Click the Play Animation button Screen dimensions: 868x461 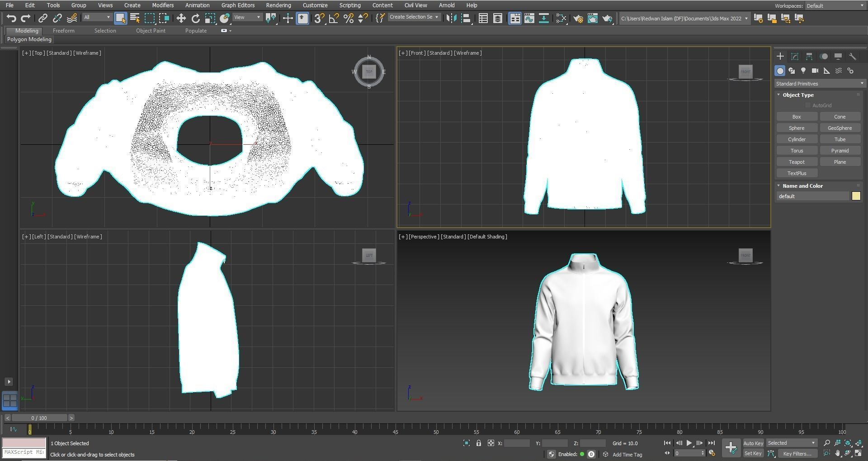click(x=689, y=443)
